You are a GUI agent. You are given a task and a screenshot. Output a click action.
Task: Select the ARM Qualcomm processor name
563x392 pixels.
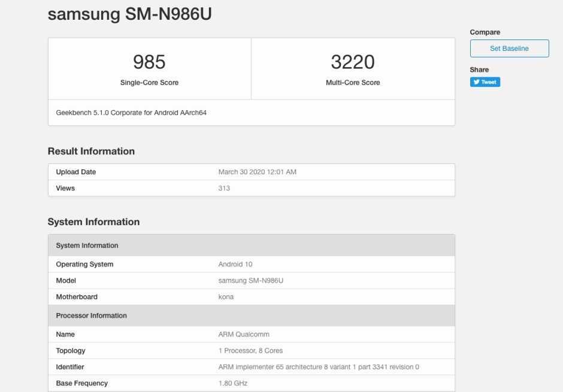pos(244,335)
